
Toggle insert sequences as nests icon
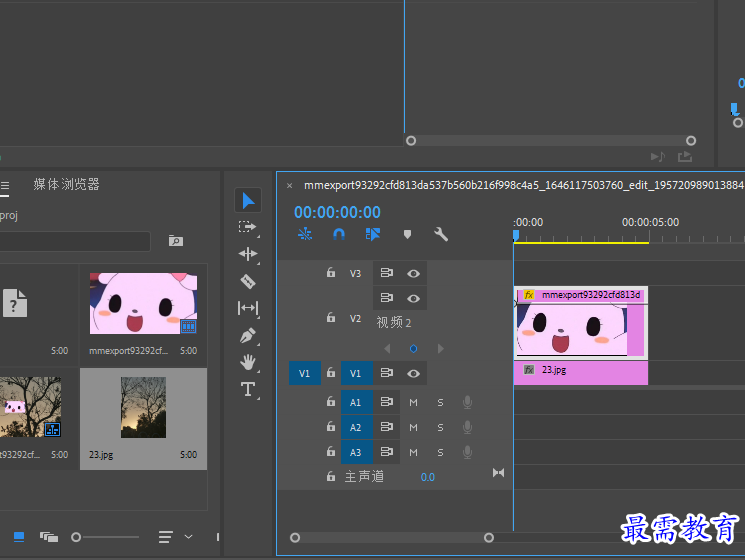[x=305, y=234]
